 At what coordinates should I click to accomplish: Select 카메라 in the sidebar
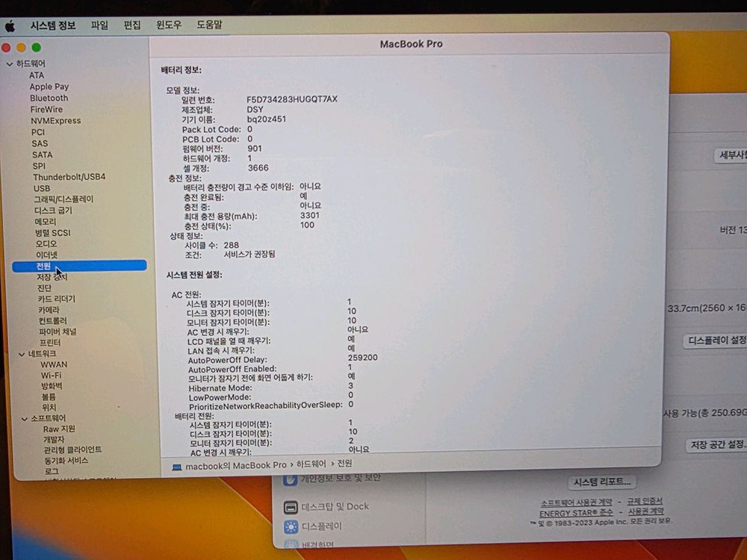pyautogui.click(x=49, y=310)
